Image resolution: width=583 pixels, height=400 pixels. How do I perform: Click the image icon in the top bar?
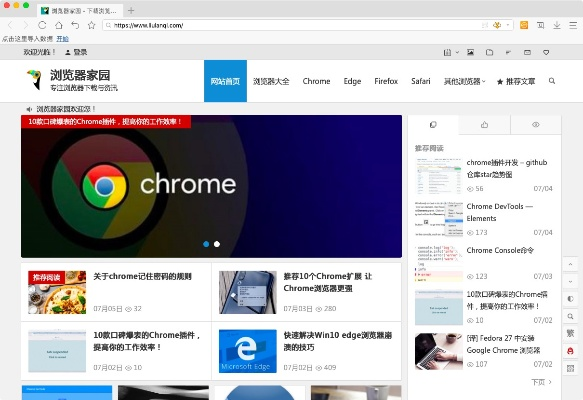[470, 52]
